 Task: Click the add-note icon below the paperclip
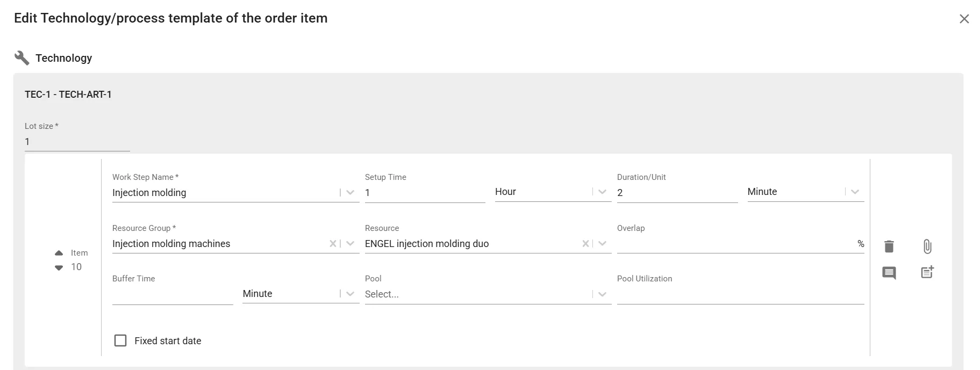(x=927, y=272)
